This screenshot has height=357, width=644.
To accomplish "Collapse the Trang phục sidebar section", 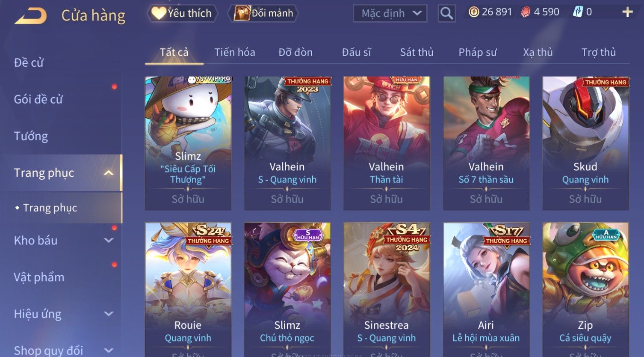I will click(x=109, y=173).
